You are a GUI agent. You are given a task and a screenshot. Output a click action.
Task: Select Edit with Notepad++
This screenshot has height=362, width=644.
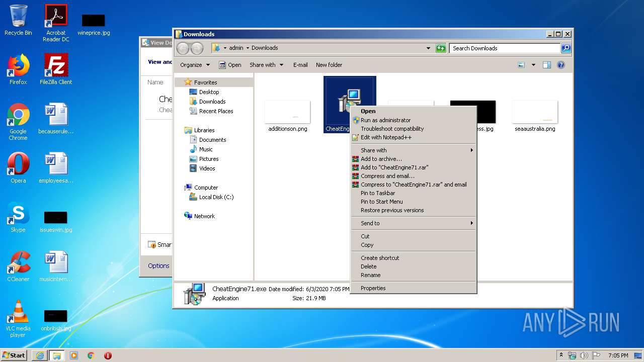(x=414, y=137)
